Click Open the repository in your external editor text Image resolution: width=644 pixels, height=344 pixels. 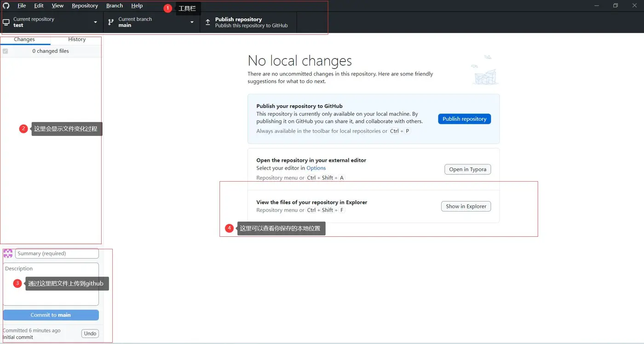tap(311, 161)
